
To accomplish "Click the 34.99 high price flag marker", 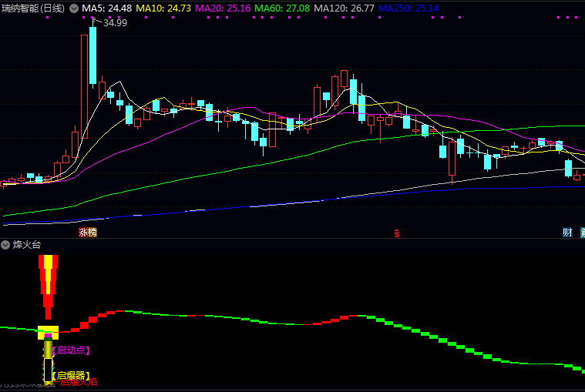I will point(114,23).
